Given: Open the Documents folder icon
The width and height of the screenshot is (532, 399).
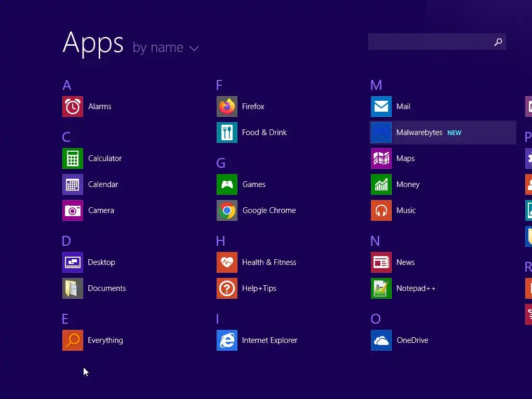Looking at the screenshot, I should (x=73, y=288).
